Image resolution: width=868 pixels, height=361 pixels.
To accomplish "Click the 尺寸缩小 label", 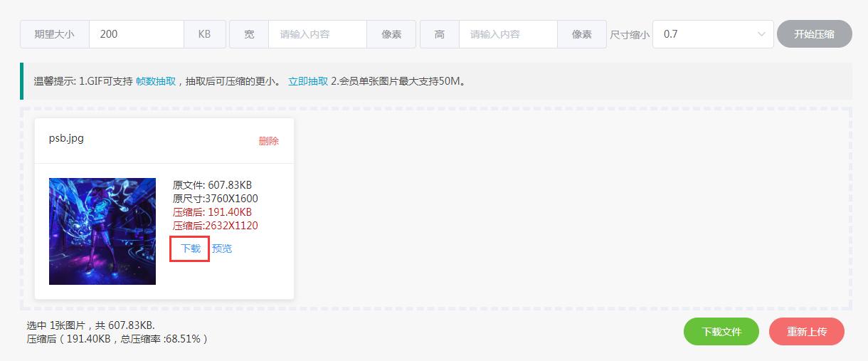I will pos(630,34).
